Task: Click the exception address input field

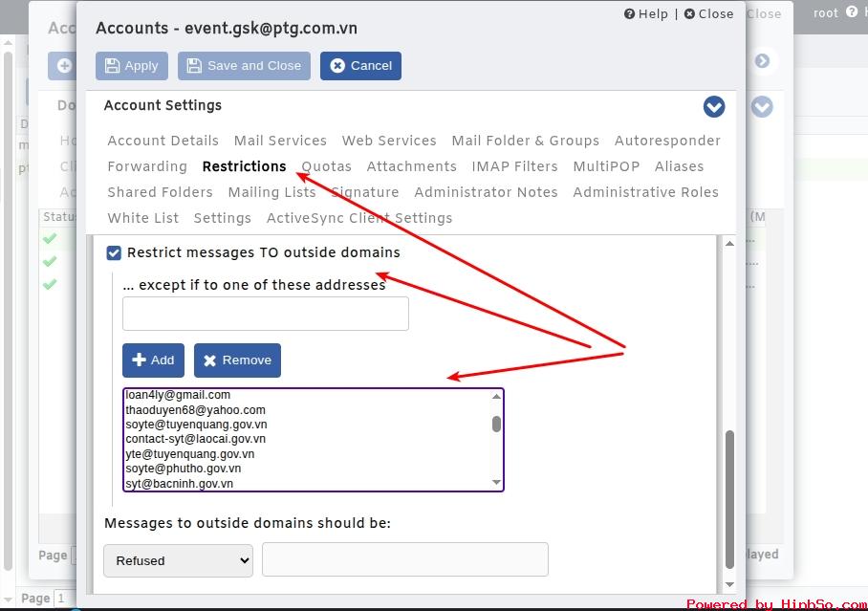Action: 266,314
